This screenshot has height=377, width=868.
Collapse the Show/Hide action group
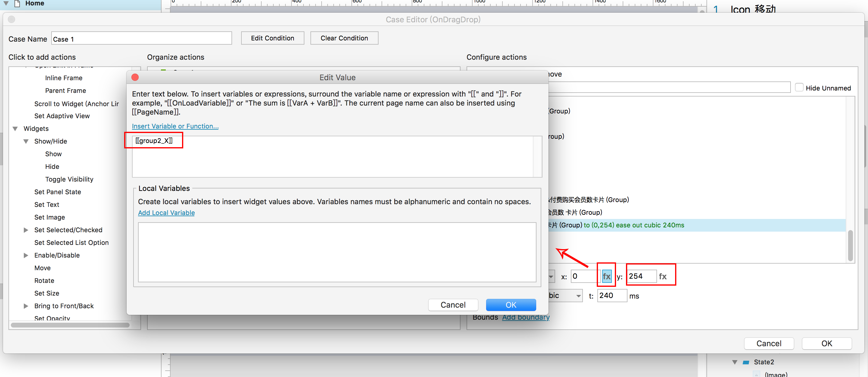click(26, 141)
